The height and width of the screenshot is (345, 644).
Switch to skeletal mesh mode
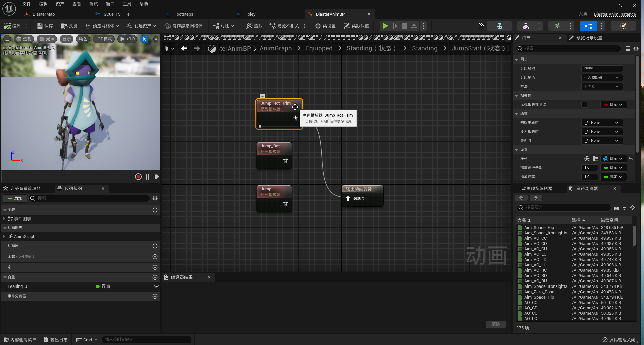click(x=526, y=26)
